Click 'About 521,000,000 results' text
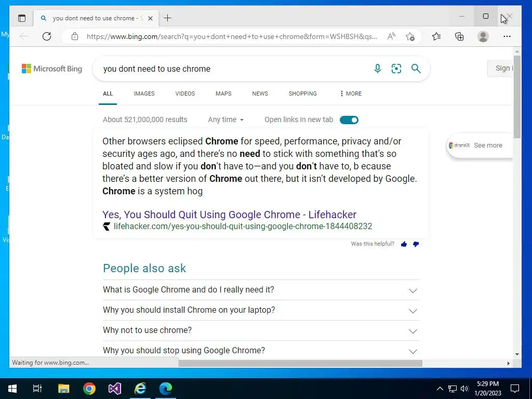This screenshot has height=399, width=532. 145,120
